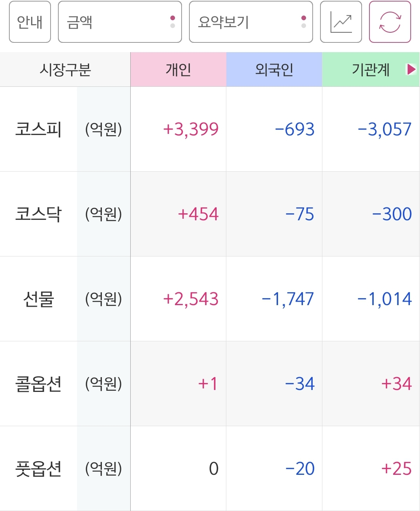Show more columns with the pink arrow
This screenshot has height=511, width=420.
click(x=411, y=69)
